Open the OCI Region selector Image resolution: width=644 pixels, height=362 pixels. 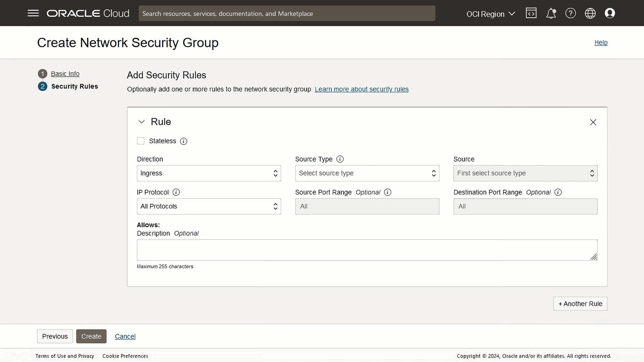point(491,14)
